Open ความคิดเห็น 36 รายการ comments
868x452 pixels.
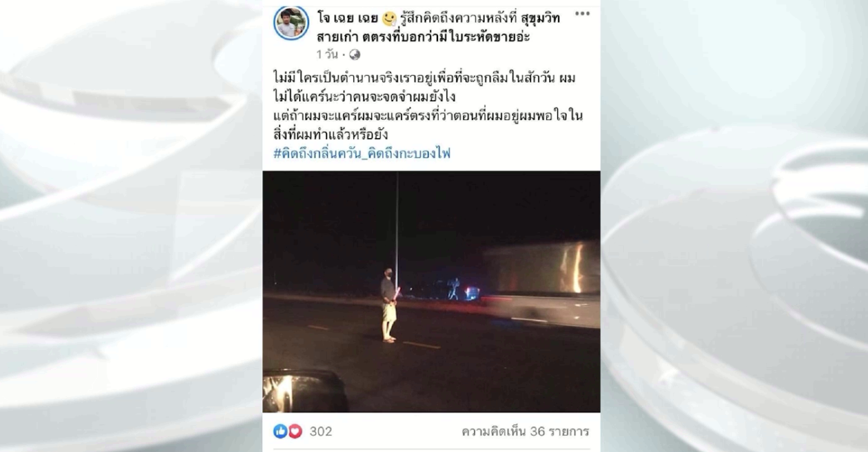525,431
